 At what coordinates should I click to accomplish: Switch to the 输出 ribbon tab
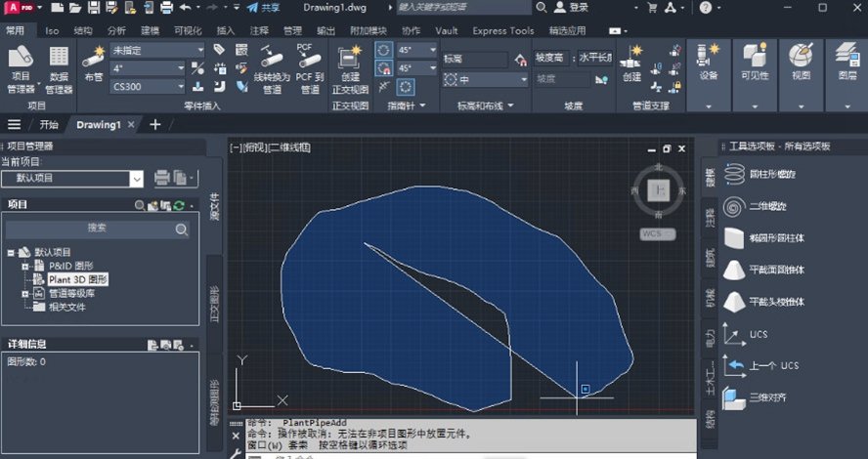coord(326,30)
